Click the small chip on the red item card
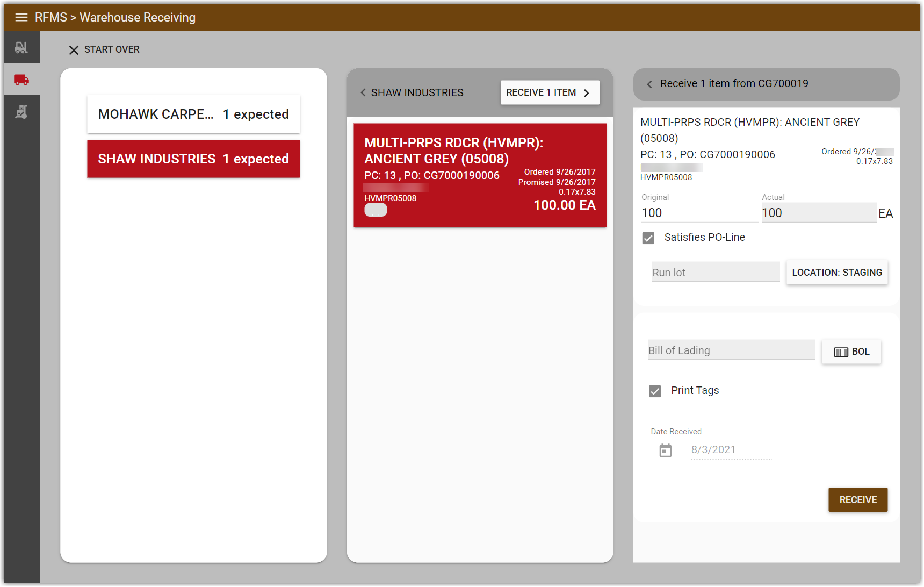Screen dimensions: 924x587 (x=376, y=210)
